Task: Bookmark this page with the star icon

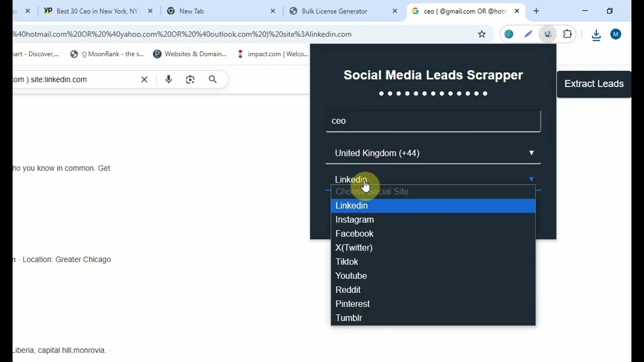Action: pos(481,34)
